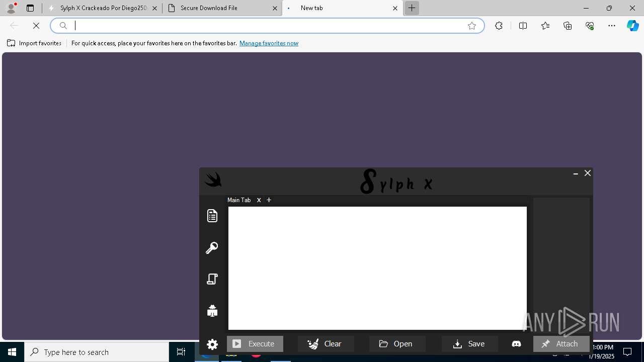Stop page loading in Edge

click(x=36, y=26)
